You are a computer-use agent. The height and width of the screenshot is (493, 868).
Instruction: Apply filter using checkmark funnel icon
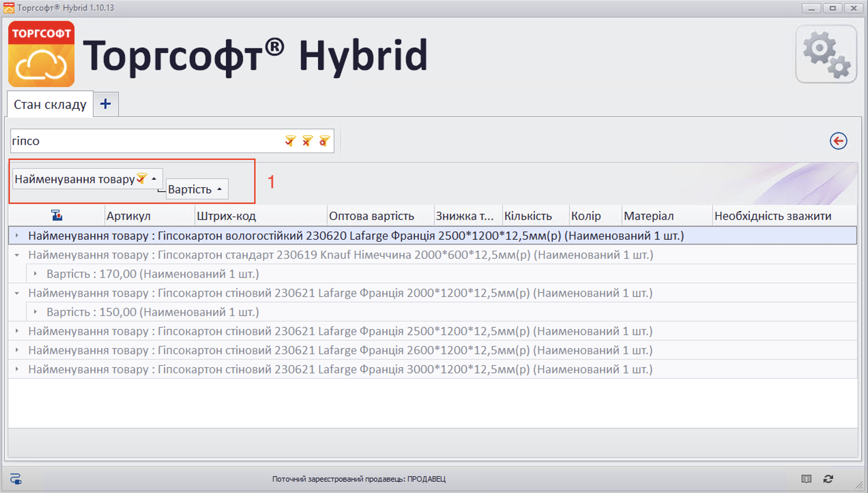pyautogui.click(x=290, y=140)
